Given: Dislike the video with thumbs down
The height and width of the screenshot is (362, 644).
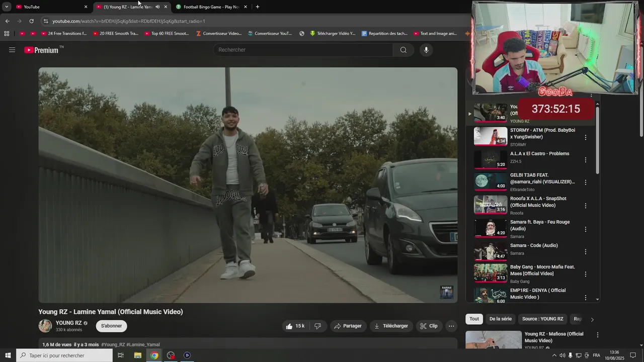Looking at the screenshot, I should (x=317, y=326).
